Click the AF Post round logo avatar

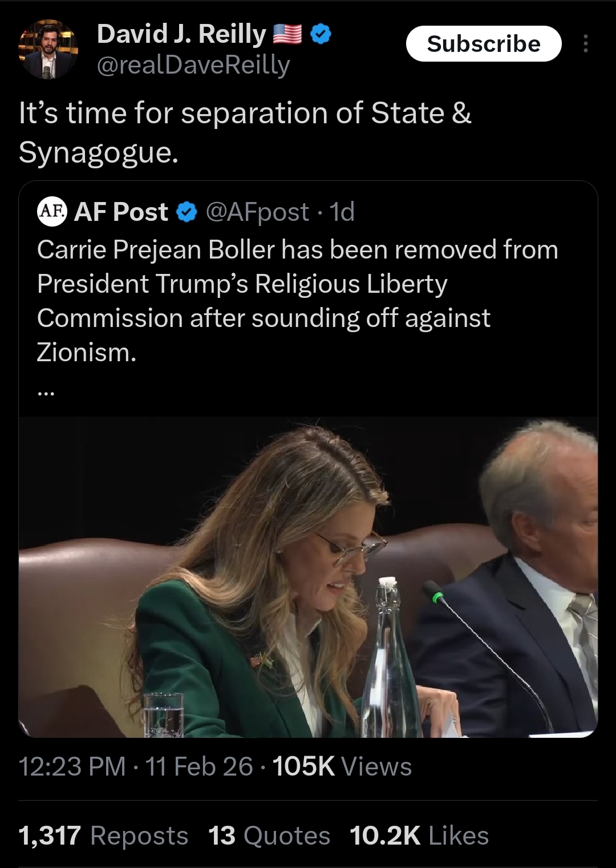click(52, 212)
